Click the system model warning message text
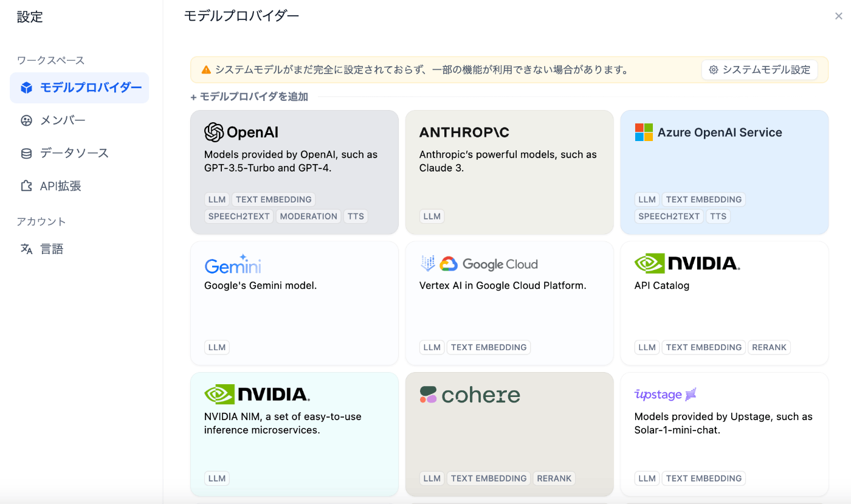Image resolution: width=851 pixels, height=504 pixels. 422,70
